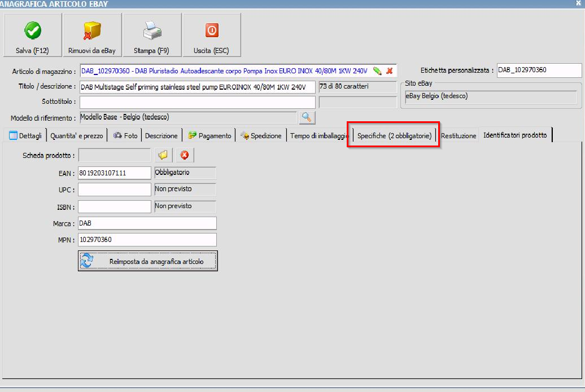Click the yellow tag icon beside Scheda prodotto
The image size is (585, 392).
(x=163, y=155)
